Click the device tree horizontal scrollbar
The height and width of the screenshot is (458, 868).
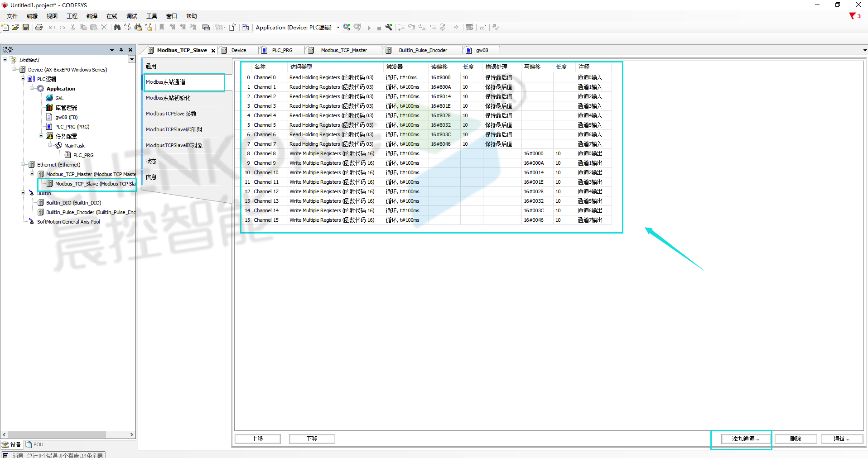pos(57,434)
